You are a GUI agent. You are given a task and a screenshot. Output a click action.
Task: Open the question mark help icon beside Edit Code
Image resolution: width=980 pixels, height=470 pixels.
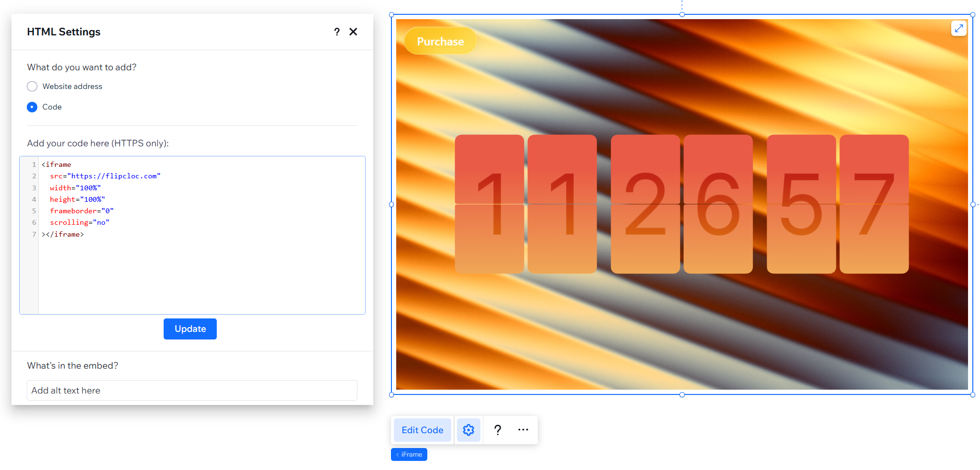click(498, 429)
